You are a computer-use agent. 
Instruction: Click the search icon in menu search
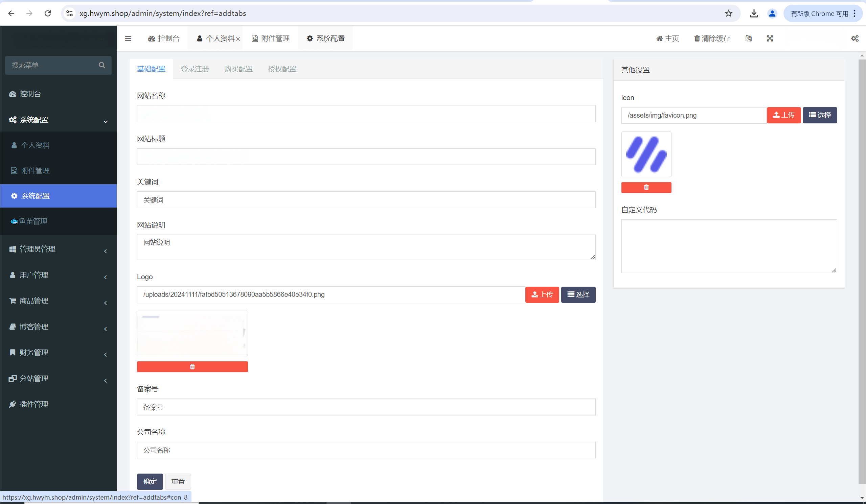click(102, 65)
